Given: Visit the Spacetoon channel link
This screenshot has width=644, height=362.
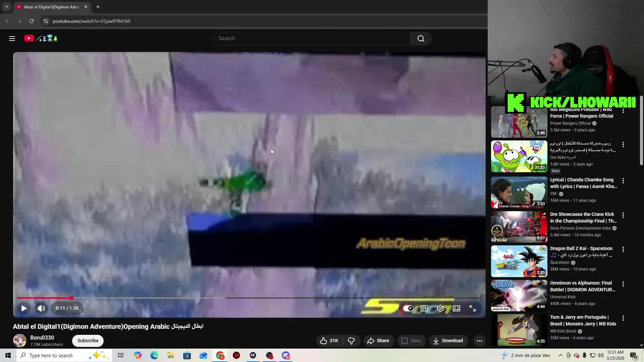Looking at the screenshot, I should click(x=559, y=262).
